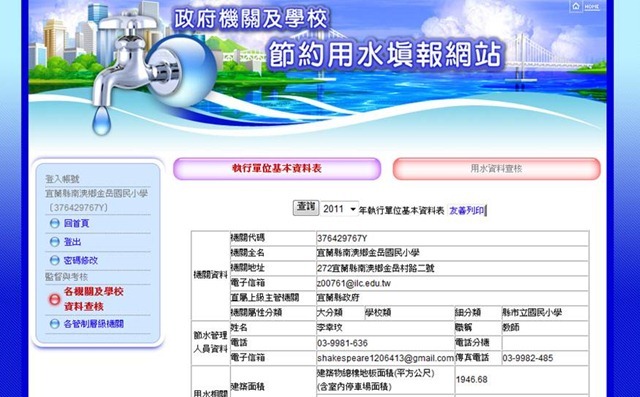Go to 回首頁 link

76,224
